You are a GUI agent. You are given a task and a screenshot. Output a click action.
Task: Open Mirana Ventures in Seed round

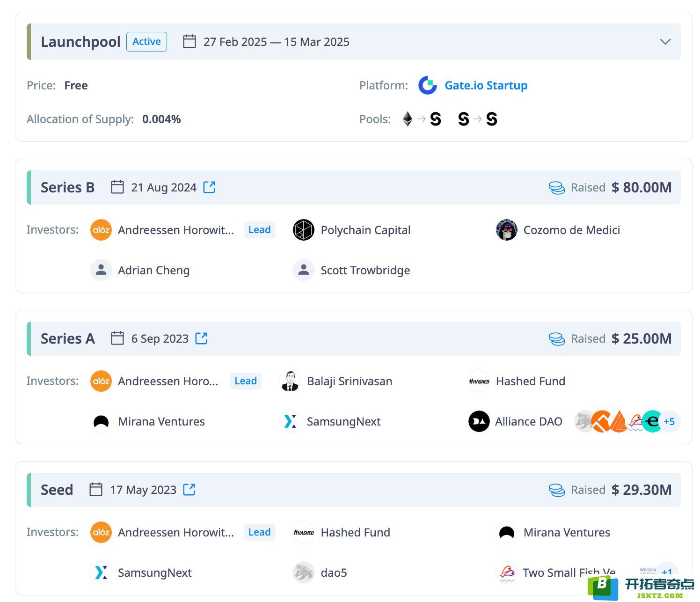pos(567,532)
